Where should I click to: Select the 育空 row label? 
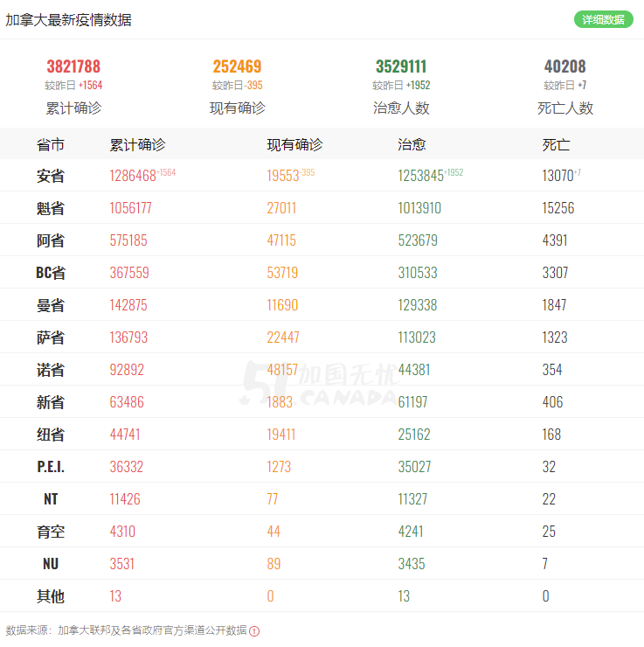(51, 532)
